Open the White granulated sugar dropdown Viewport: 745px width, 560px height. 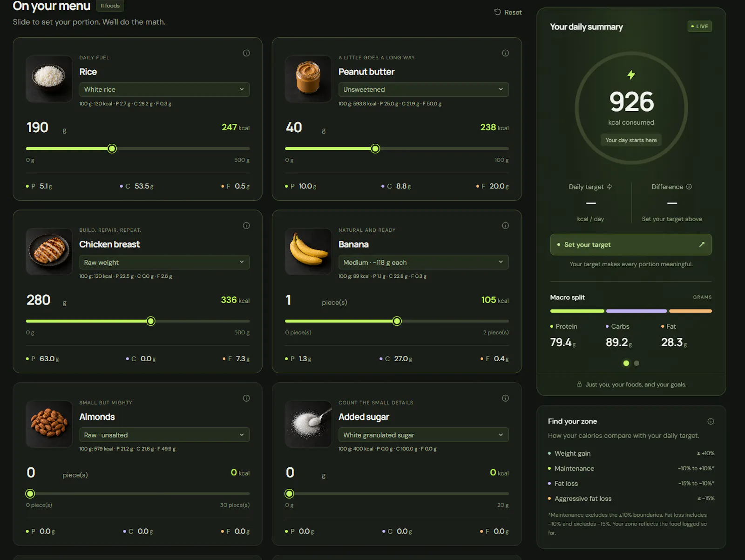[x=423, y=435]
